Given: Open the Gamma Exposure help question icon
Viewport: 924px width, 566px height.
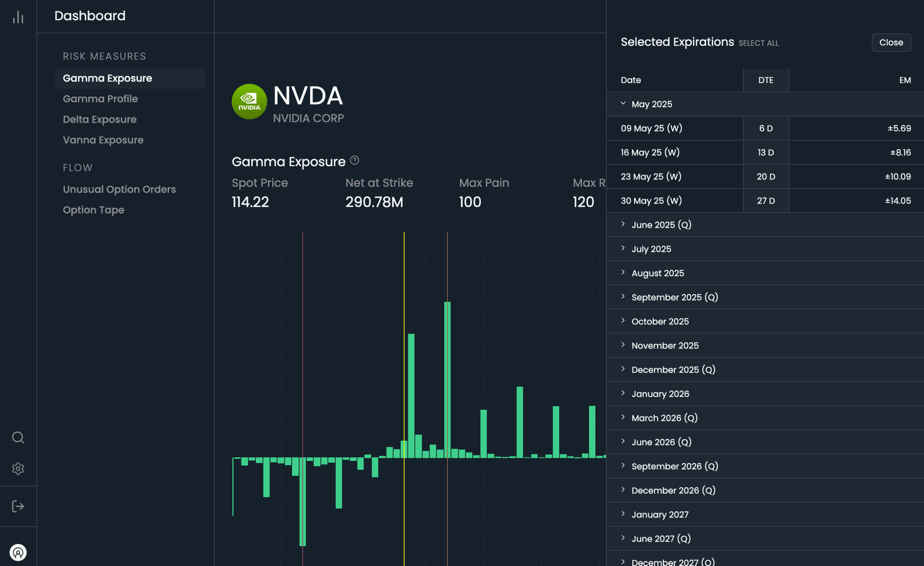Looking at the screenshot, I should tap(354, 161).
